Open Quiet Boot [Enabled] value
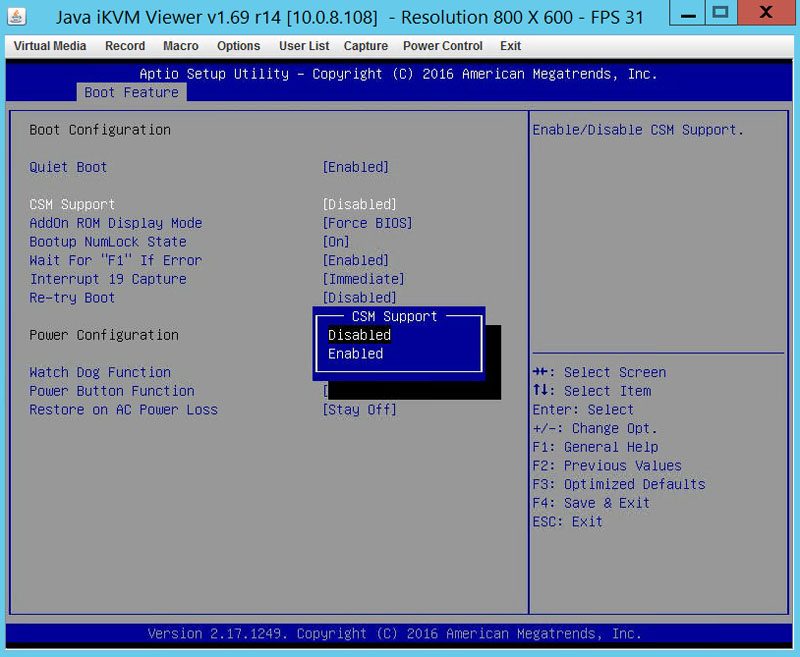The height and width of the screenshot is (657, 800). [x=356, y=167]
